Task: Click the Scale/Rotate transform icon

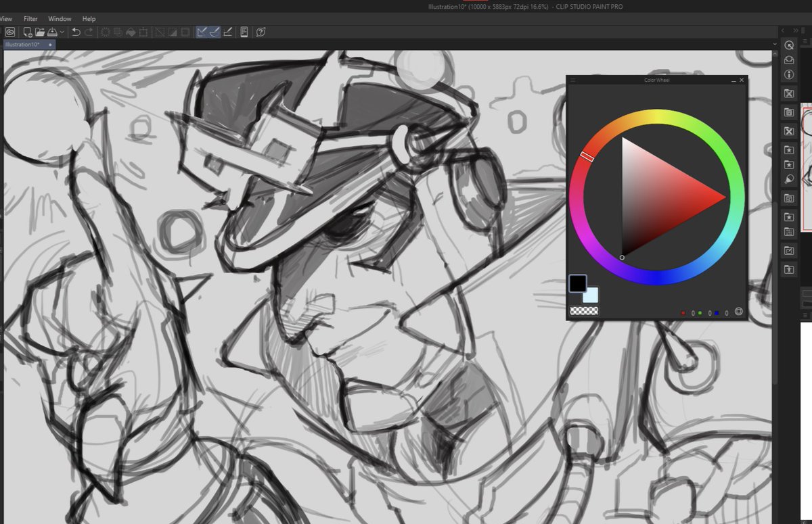Action: (x=143, y=32)
